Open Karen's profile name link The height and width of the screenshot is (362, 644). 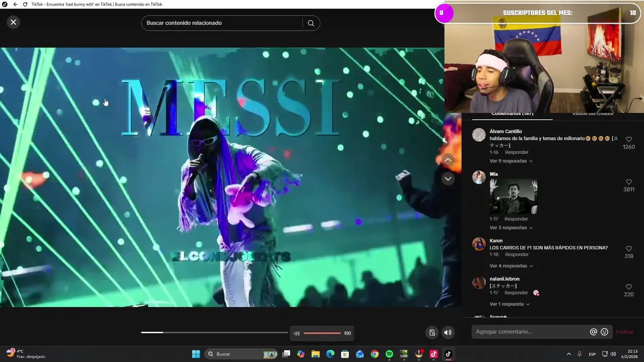coord(496,241)
